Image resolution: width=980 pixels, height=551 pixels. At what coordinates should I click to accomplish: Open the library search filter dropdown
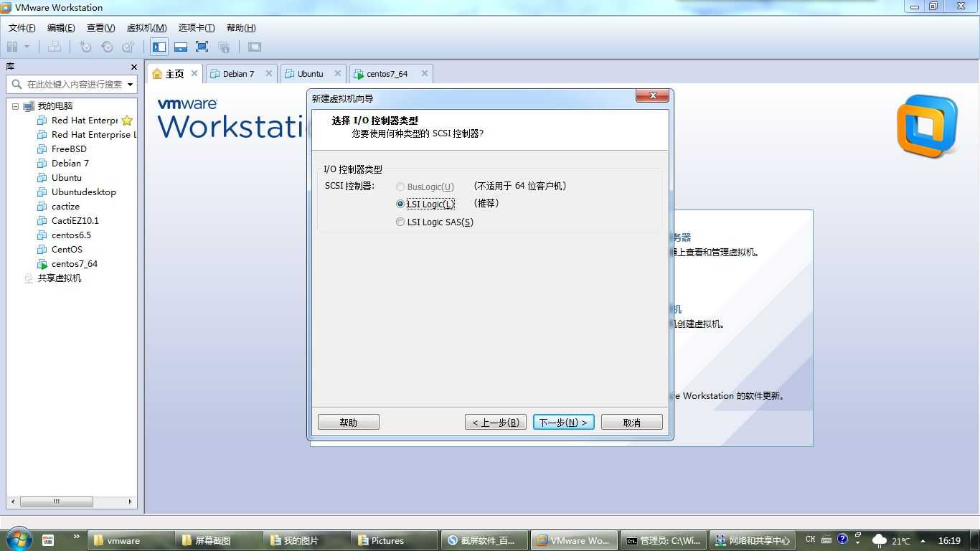pyautogui.click(x=130, y=84)
